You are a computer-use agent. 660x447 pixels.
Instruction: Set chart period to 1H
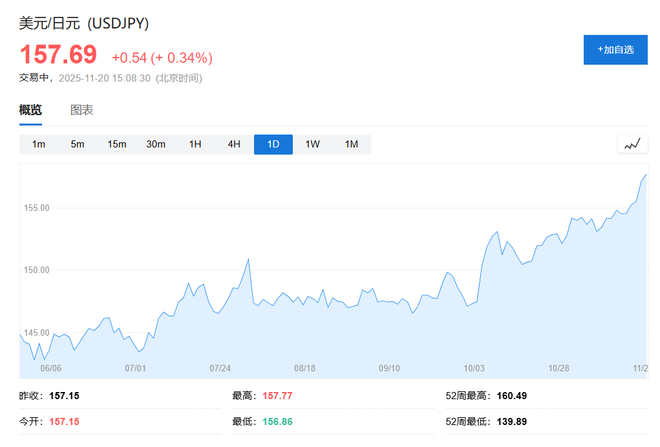(x=195, y=145)
